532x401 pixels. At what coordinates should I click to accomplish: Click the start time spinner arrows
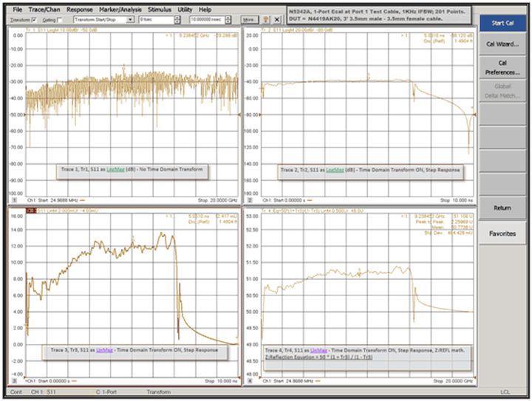click(x=177, y=20)
